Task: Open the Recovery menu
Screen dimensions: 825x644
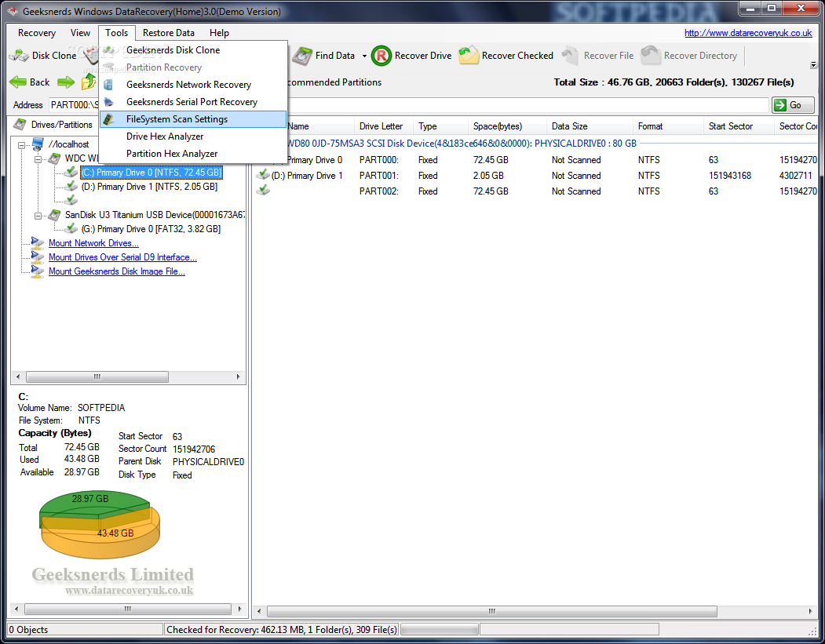Action: pos(36,33)
